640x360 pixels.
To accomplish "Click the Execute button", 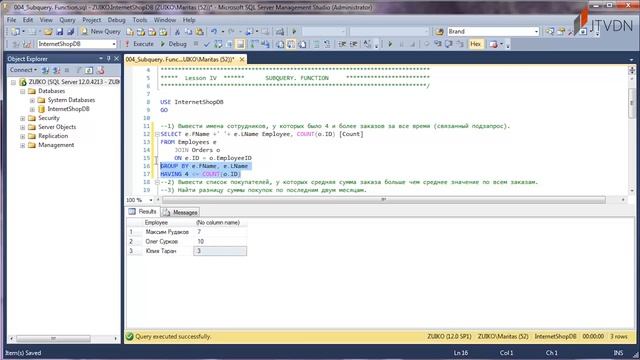I will (x=139, y=44).
